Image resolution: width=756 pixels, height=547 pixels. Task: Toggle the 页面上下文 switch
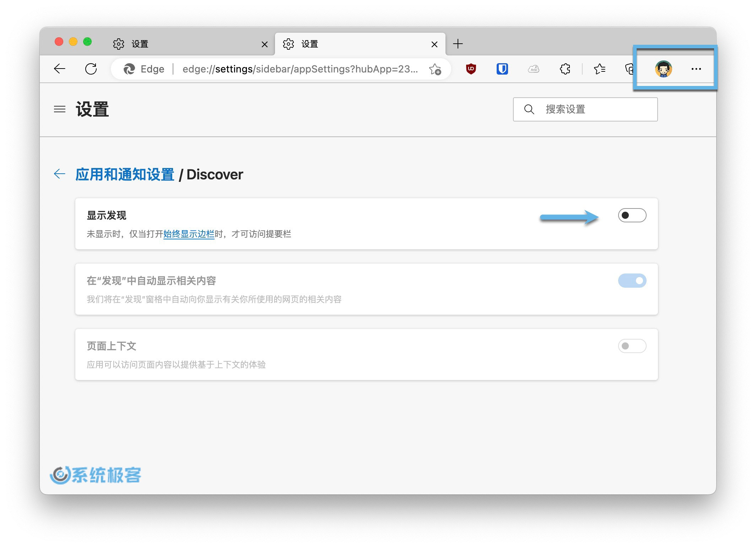(632, 346)
